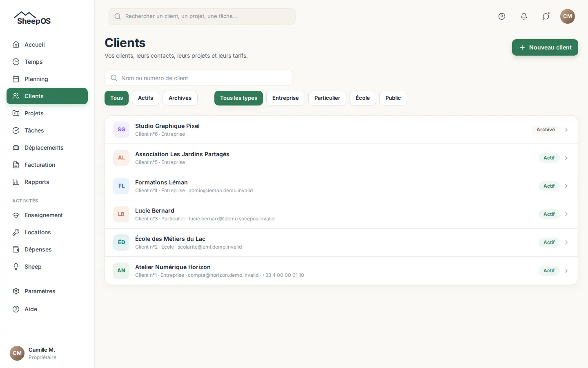Image resolution: width=588 pixels, height=368 pixels.
Task: Open the Lucie Bernard row chevron
Action: click(x=566, y=214)
